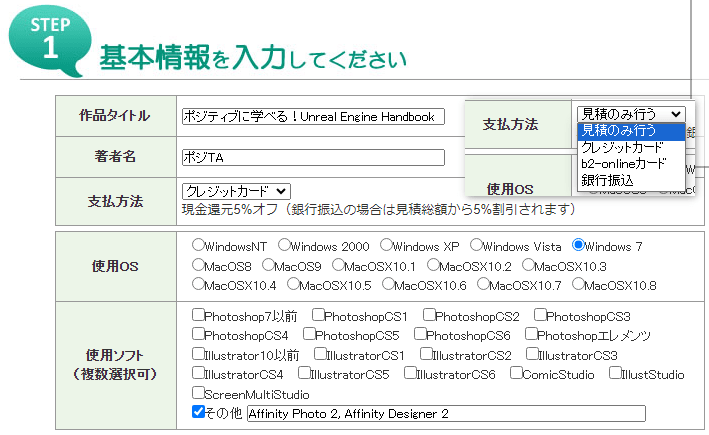Select the MacOSX10.4 option
Image resolution: width=709 pixels, height=435 pixels.
tap(198, 284)
